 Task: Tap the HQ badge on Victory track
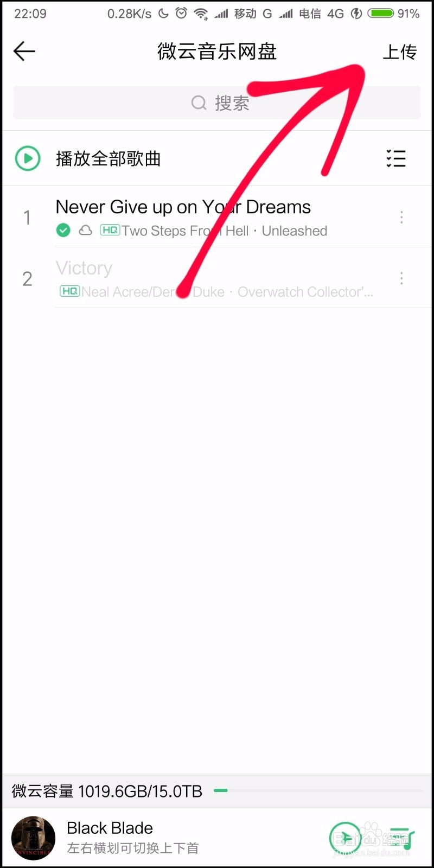pos(70,291)
